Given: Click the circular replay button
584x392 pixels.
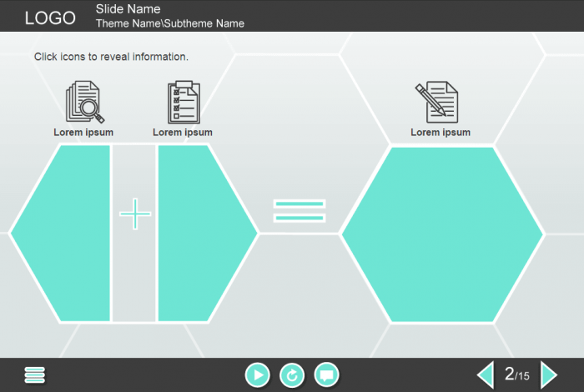Looking at the screenshot, I should coord(292,375).
